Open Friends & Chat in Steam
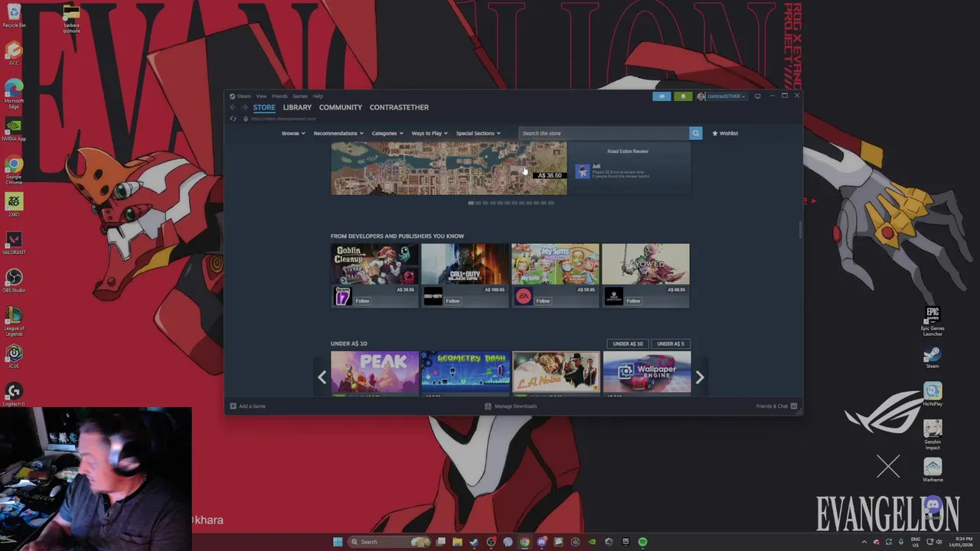 tap(776, 406)
